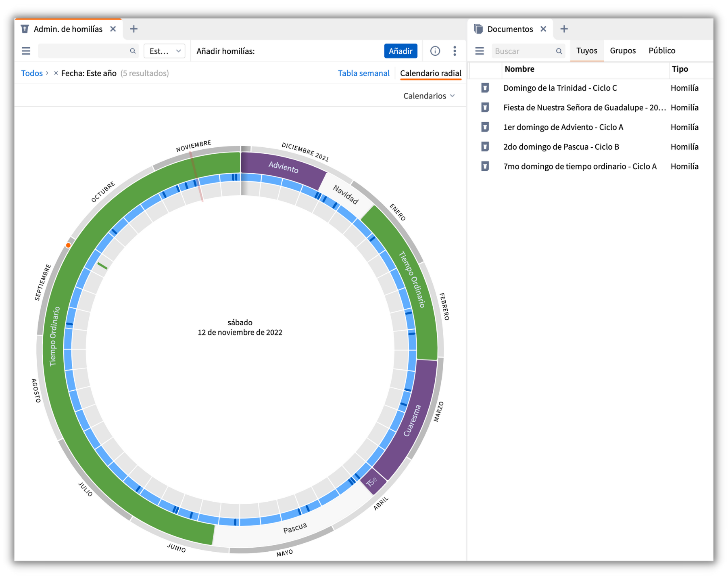Open 7mo domingo de tiempo ordinario - Ciclo A

[x=580, y=166]
